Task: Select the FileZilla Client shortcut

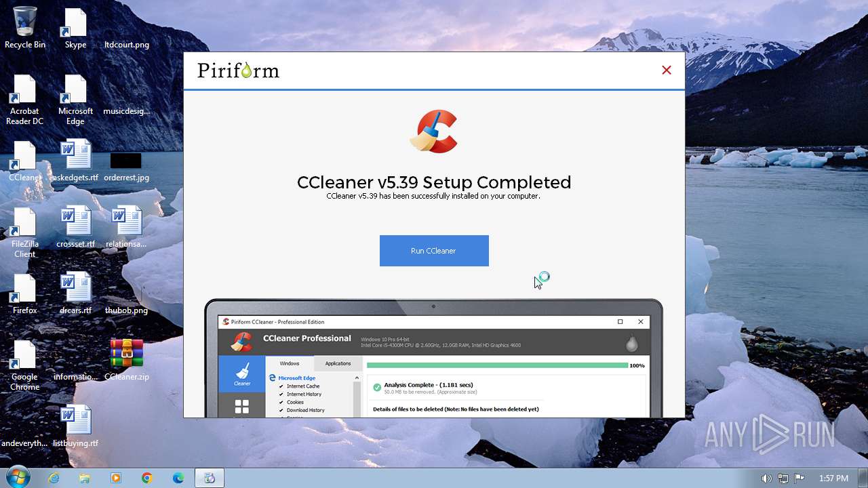Action: point(25,232)
